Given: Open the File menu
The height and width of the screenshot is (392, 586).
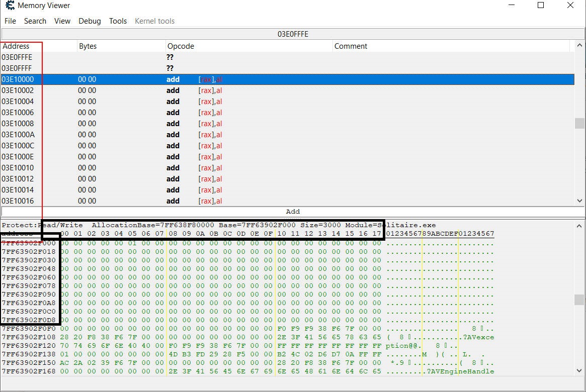Looking at the screenshot, I should point(10,21).
